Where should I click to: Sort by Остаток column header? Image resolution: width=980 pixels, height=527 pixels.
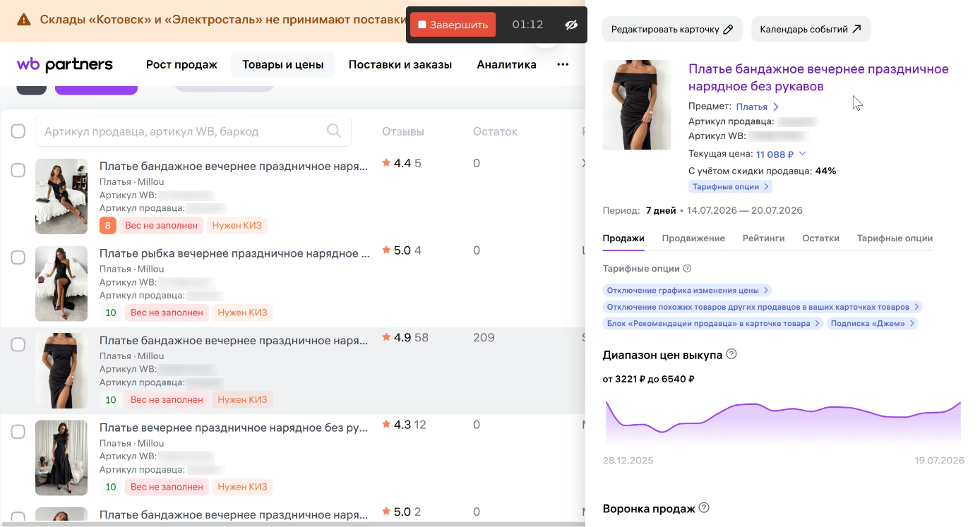pyautogui.click(x=495, y=131)
